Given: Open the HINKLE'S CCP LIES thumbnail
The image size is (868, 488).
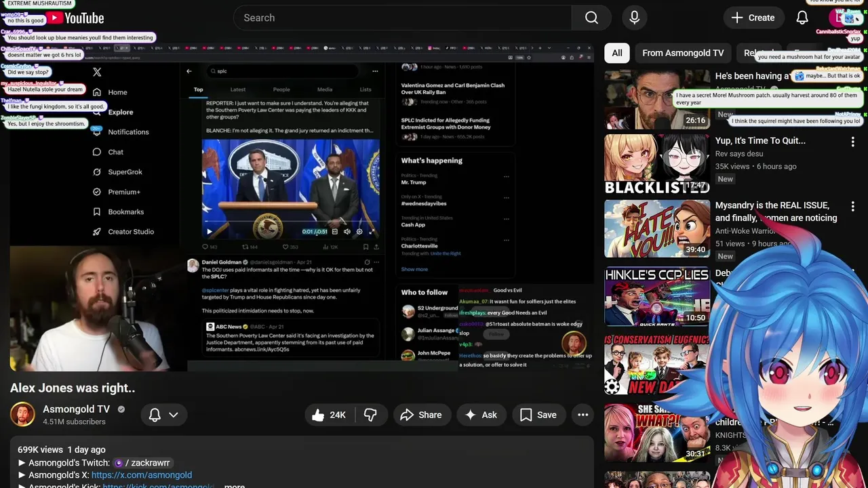Looking at the screenshot, I should click(657, 297).
